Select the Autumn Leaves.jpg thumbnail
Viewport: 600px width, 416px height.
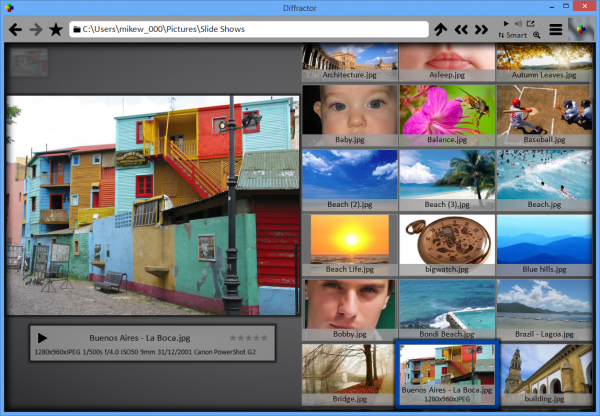544,62
